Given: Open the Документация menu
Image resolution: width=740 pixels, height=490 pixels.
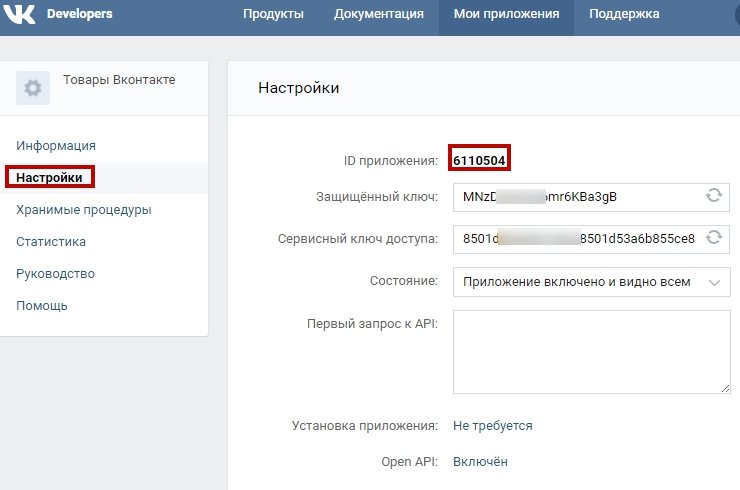Looking at the screenshot, I should (378, 14).
